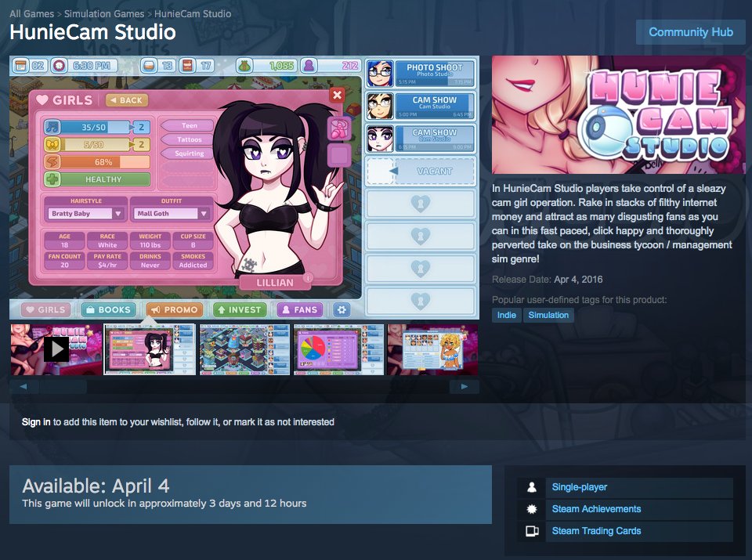
Task: Click the orange stress level icon
Action: click(x=52, y=162)
